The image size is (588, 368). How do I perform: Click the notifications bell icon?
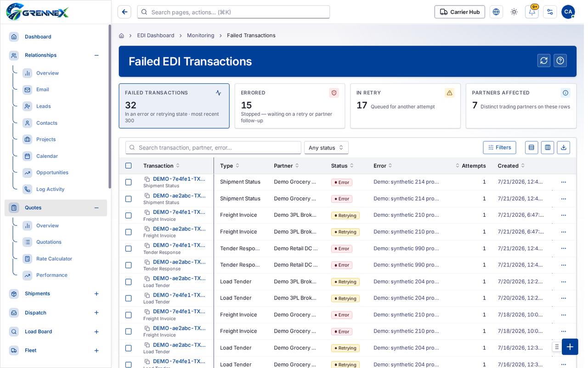point(532,12)
